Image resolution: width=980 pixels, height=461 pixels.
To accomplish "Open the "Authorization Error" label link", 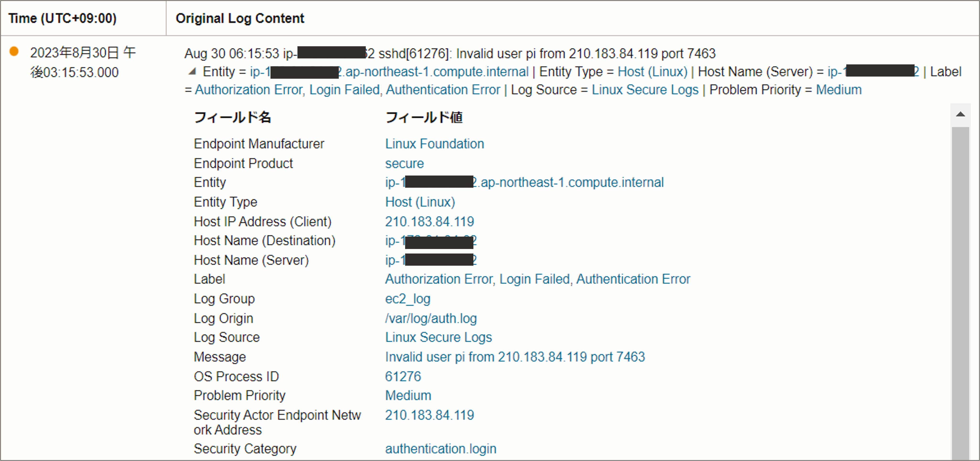I will [438, 279].
